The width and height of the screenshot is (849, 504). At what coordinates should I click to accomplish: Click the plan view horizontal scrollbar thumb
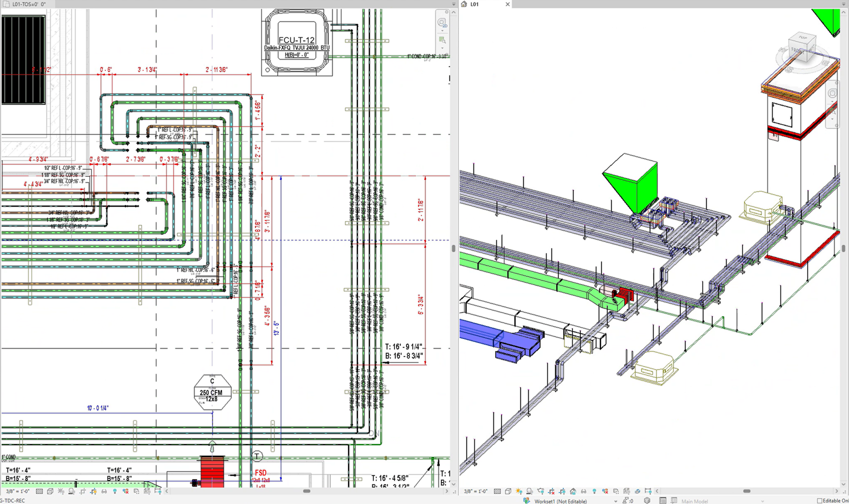coord(307,491)
